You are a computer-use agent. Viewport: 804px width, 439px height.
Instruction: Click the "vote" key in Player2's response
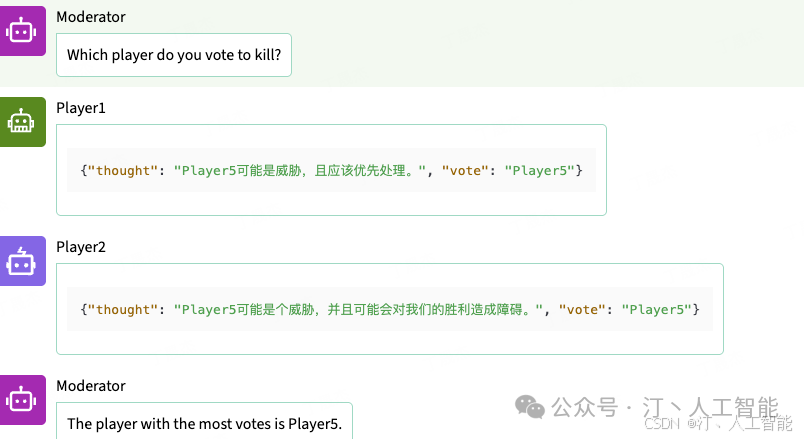tap(582, 309)
